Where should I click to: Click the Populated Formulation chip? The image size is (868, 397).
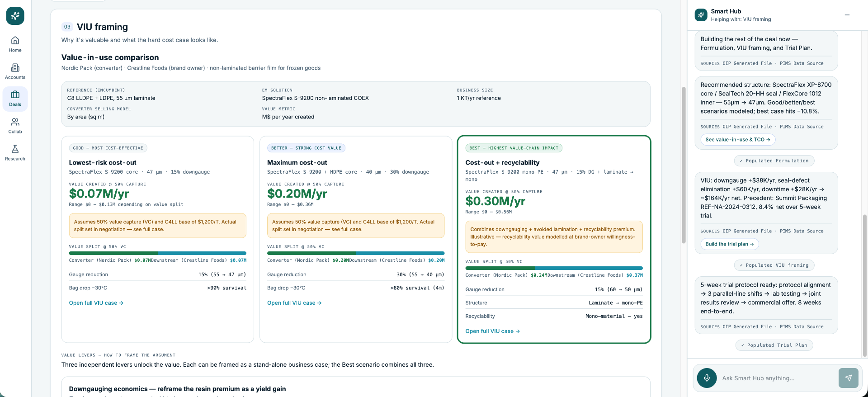[x=774, y=161]
